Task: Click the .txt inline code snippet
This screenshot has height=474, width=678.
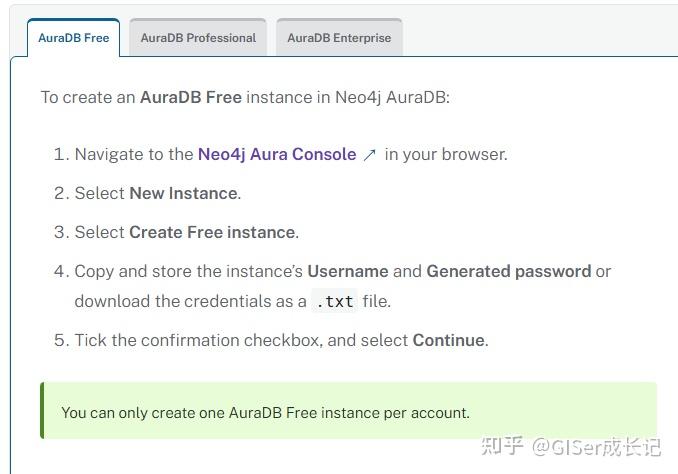Action: pos(335,301)
